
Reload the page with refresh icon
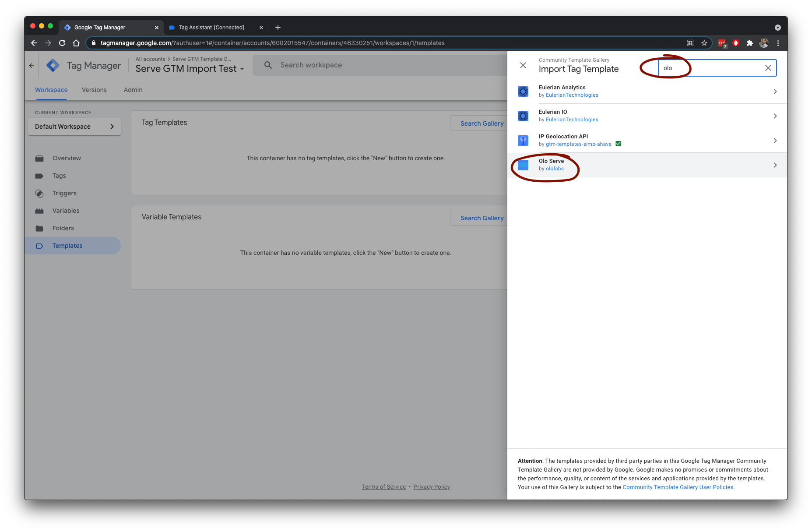click(x=62, y=43)
